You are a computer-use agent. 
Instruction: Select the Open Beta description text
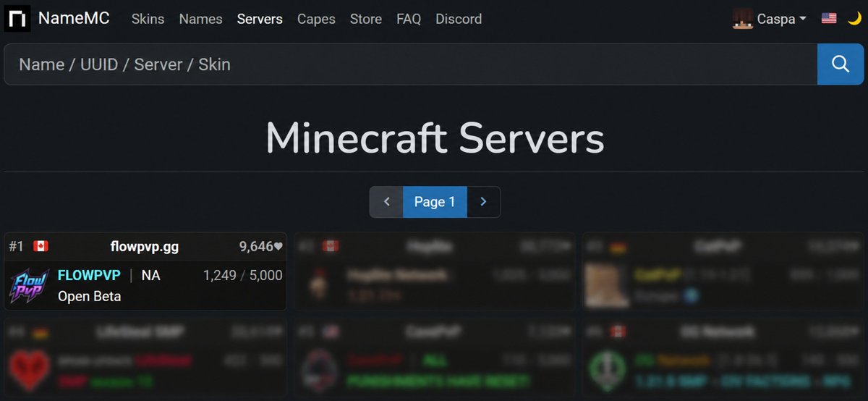90,296
